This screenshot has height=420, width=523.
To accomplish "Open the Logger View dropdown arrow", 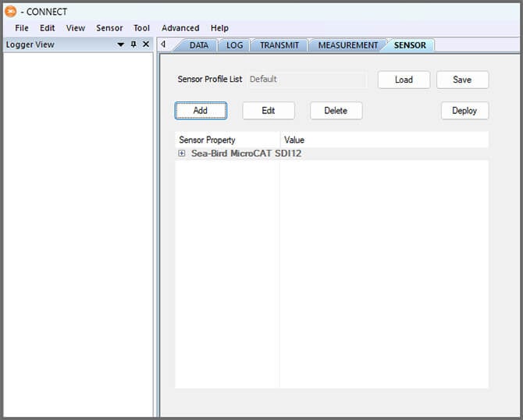I will click(121, 44).
